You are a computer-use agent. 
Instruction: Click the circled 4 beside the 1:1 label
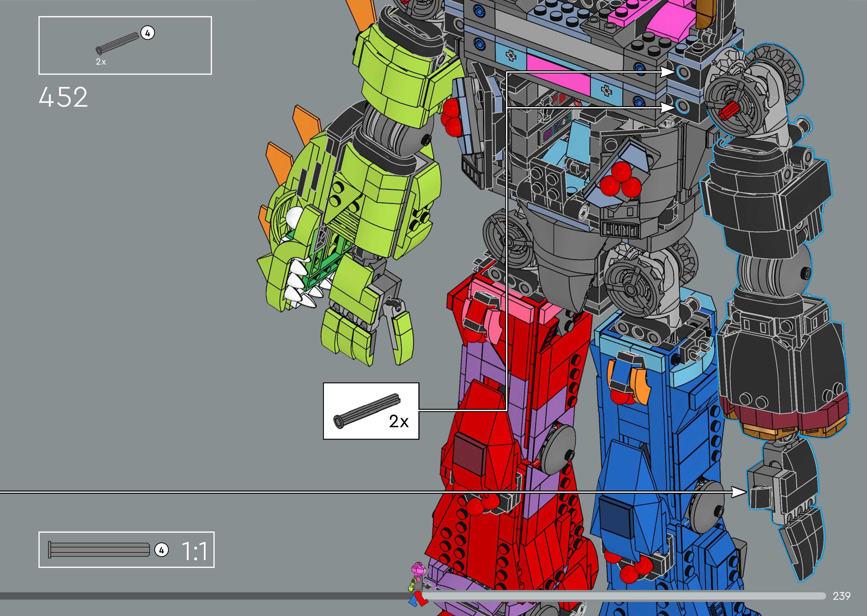(162, 550)
